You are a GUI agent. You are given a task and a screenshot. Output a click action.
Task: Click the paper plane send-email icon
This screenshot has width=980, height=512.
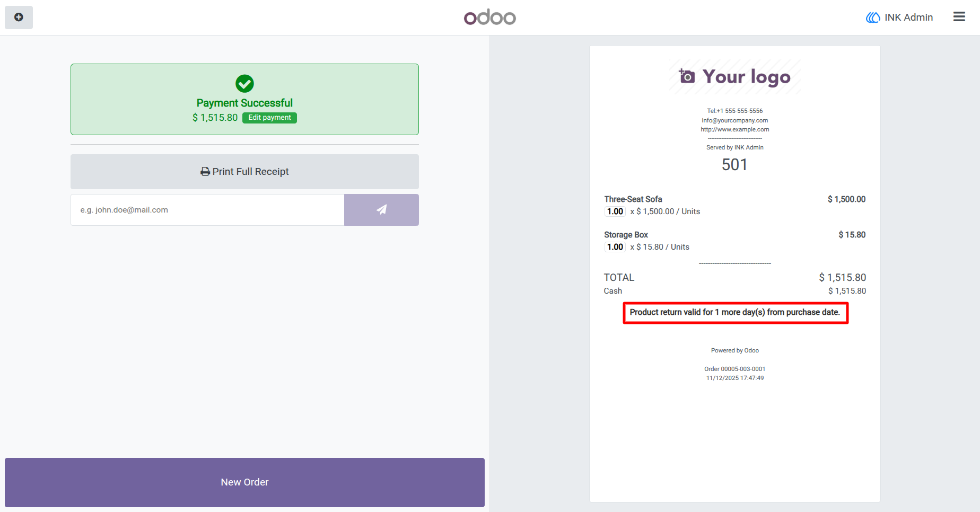[381, 210]
